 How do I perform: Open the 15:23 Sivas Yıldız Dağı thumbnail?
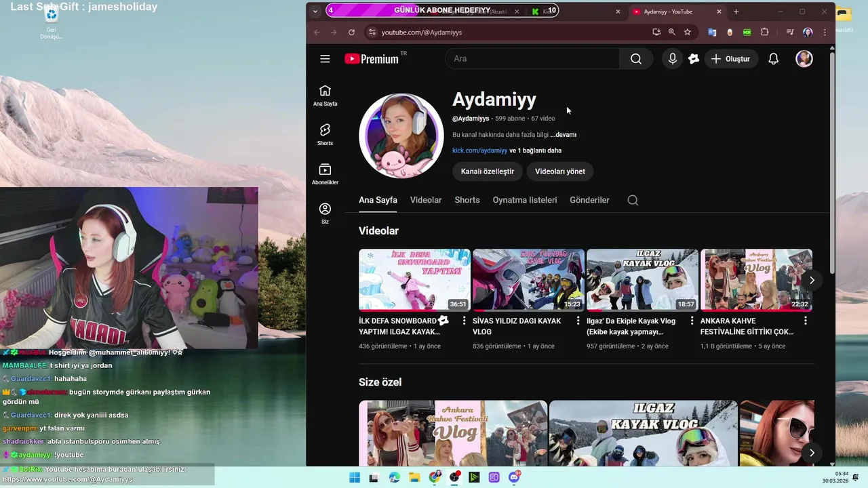(x=528, y=280)
